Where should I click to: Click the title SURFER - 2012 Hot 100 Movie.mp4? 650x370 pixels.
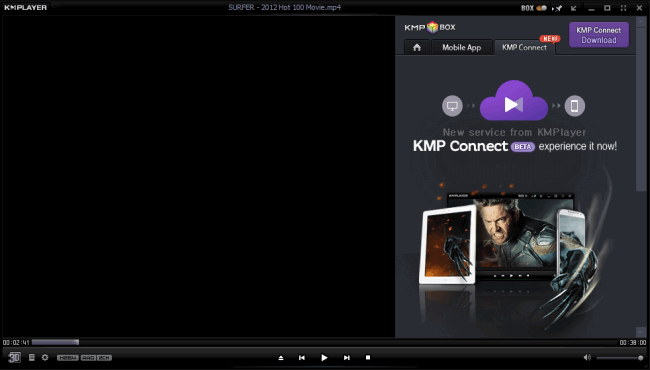coord(284,7)
